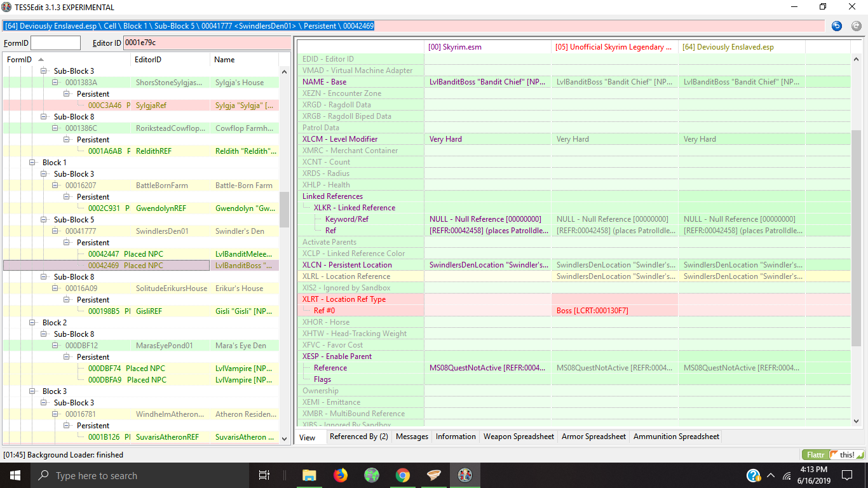Collapse the Sub-Block 5 node
The image size is (868, 488).
[45, 220]
